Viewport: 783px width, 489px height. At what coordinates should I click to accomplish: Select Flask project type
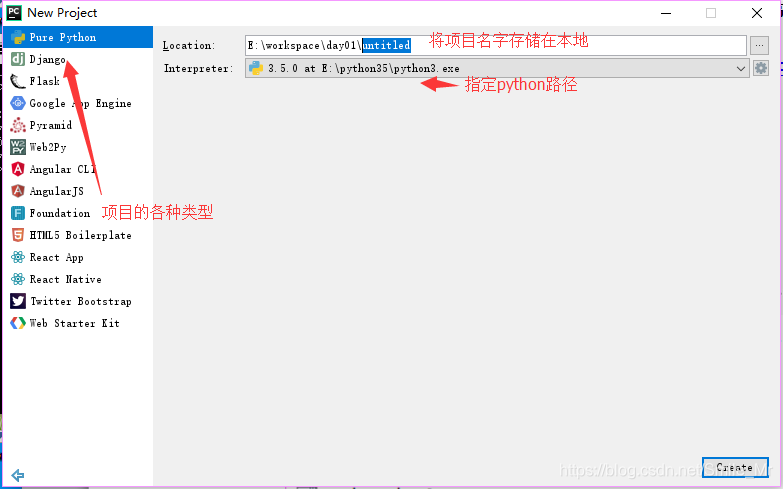(78, 81)
